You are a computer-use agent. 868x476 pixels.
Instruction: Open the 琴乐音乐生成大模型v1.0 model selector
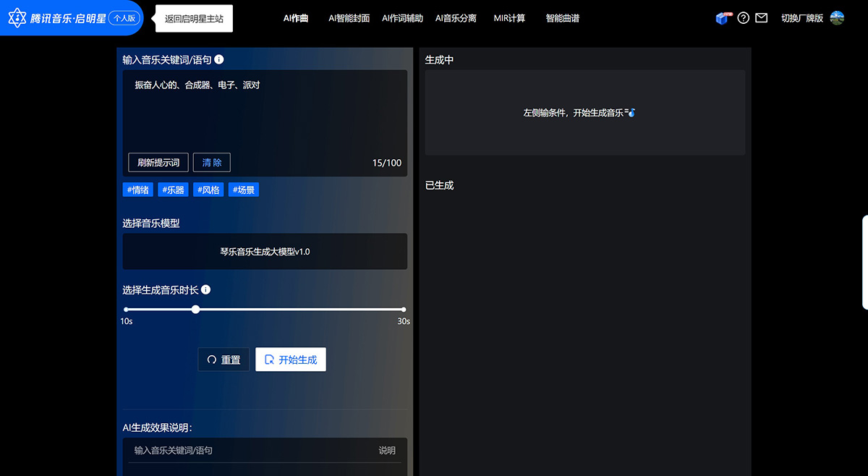[x=265, y=251]
